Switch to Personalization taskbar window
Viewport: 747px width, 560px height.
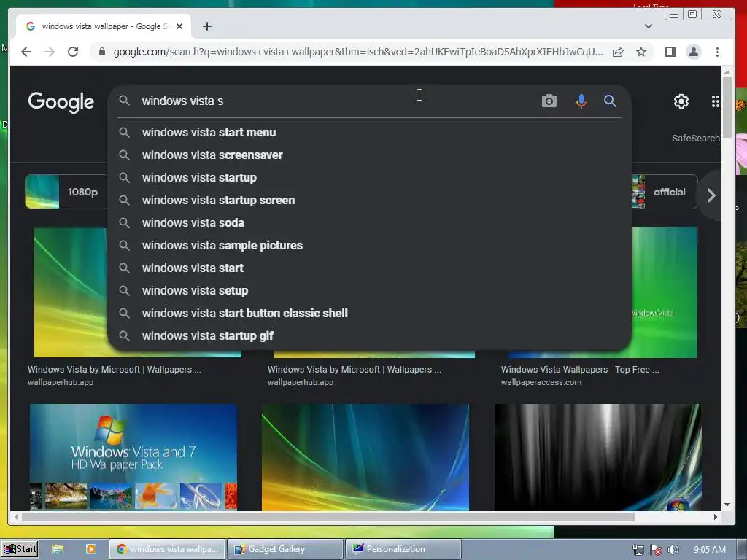tap(403, 549)
